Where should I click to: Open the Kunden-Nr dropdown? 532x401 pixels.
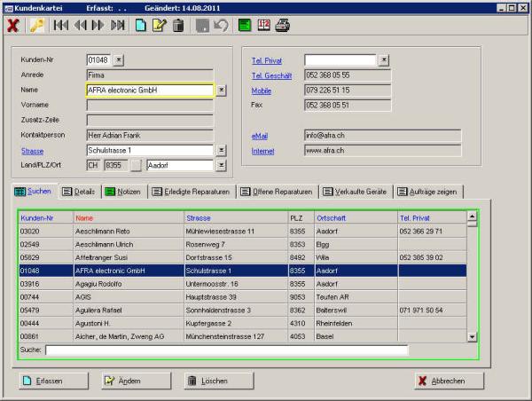120,59
